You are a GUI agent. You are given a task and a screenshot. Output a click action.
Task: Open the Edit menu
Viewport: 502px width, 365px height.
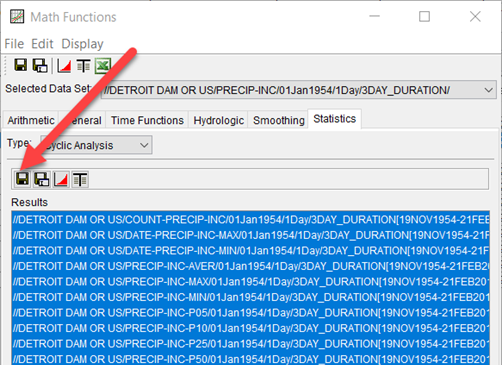(42, 44)
